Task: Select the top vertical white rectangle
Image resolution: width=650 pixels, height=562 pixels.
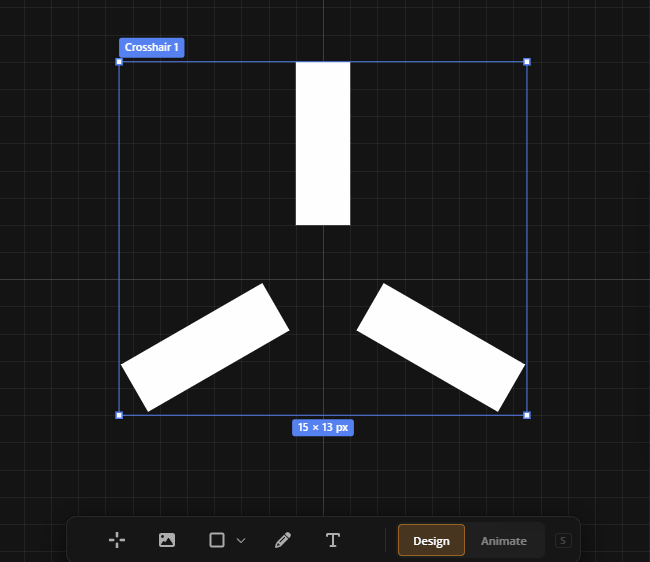Action: point(323,143)
